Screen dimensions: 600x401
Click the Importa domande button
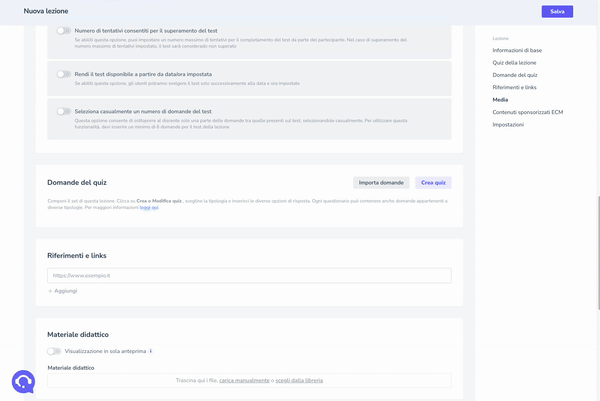[x=381, y=183]
